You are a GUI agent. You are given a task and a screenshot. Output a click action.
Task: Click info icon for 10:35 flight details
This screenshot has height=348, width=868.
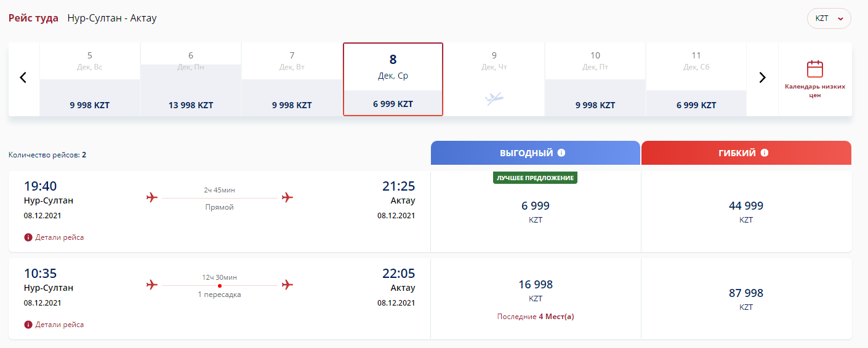pos(28,325)
